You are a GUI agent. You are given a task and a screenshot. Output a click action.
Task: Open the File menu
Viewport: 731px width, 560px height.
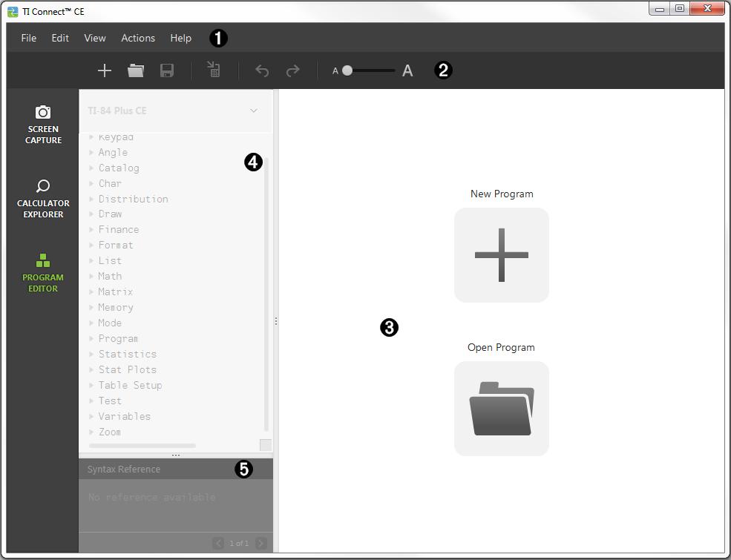[x=28, y=38]
